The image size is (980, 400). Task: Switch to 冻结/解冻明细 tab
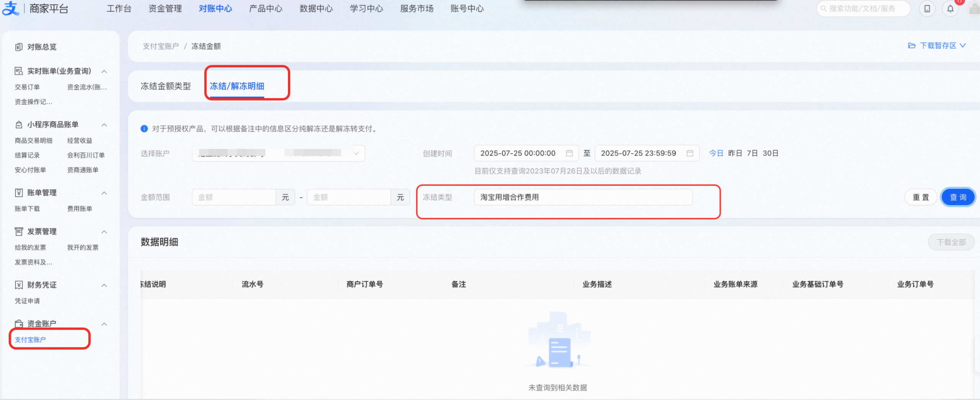[237, 86]
